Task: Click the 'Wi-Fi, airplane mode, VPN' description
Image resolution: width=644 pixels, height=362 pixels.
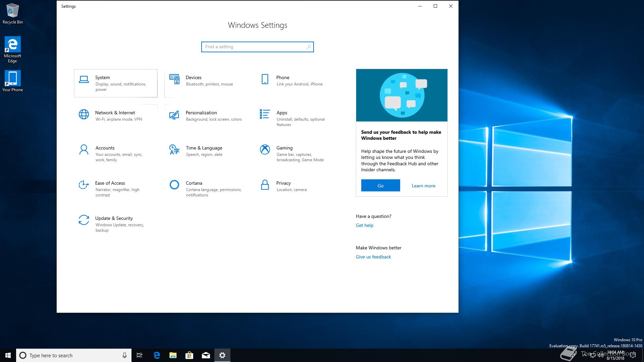Action: [119, 119]
